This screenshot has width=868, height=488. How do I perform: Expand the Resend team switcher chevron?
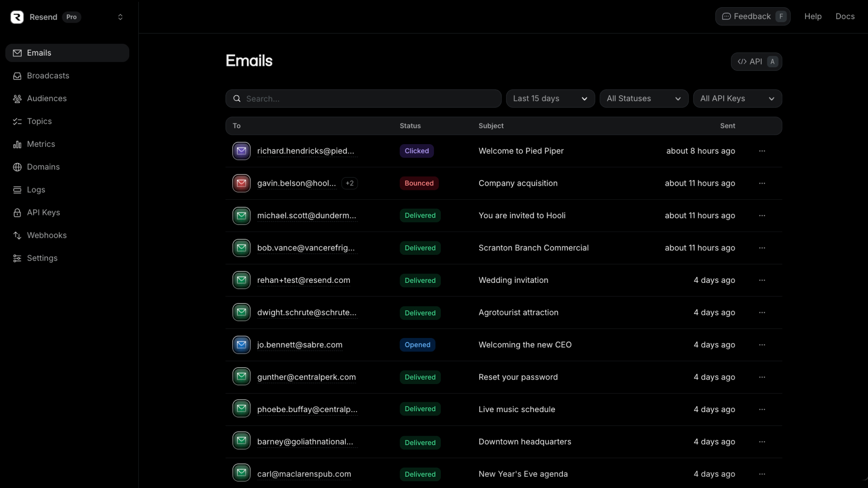(x=120, y=17)
